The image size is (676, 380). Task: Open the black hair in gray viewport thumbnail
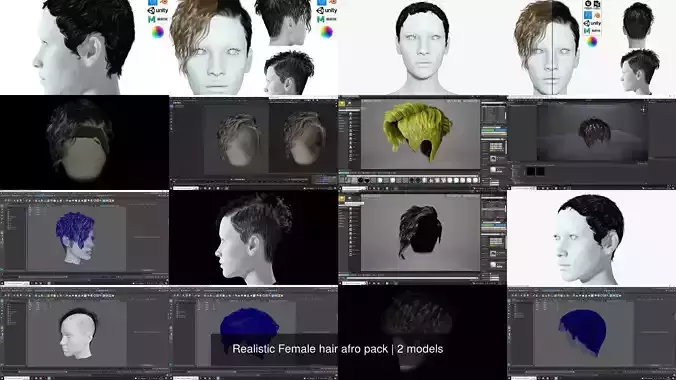pos(422,238)
